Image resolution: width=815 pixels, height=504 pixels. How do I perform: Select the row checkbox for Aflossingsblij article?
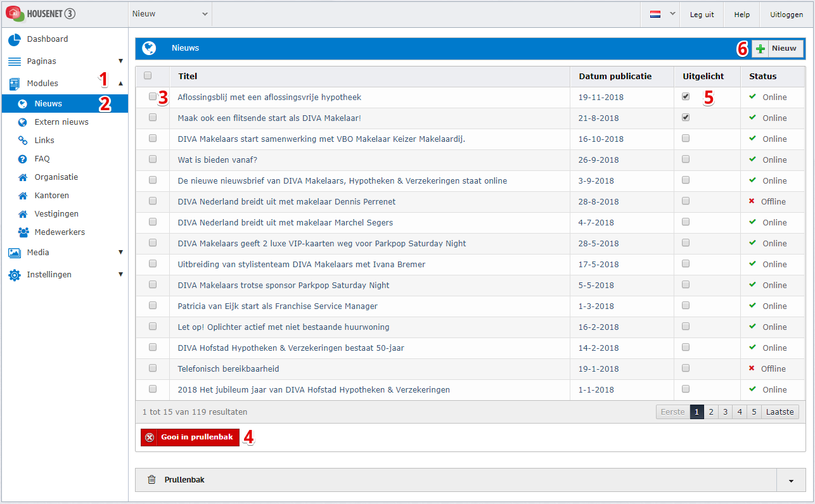pos(153,97)
